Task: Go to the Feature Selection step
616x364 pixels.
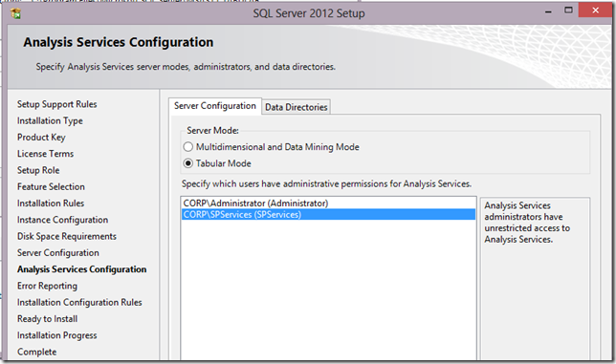Action: pos(51,186)
